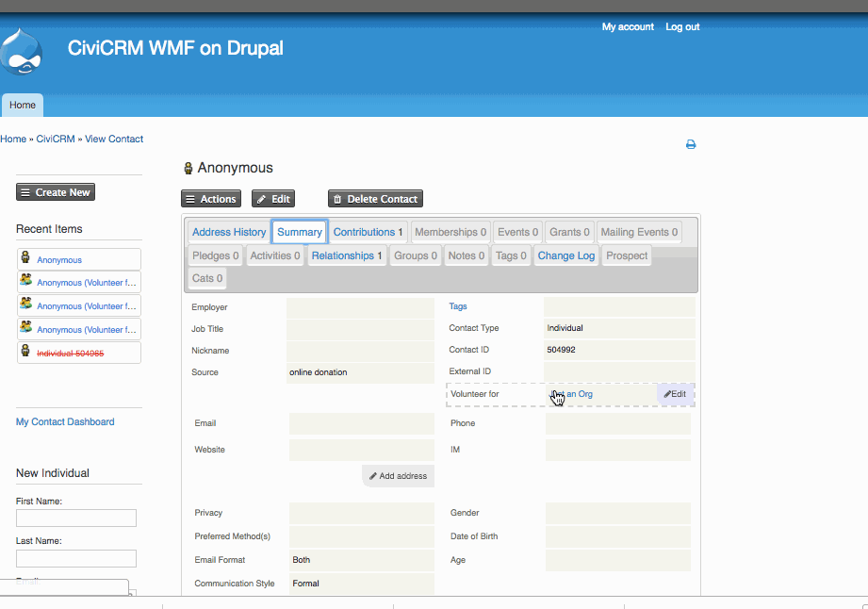Open the Actions dropdown menu
Viewport: 868px width, 609px height.
[x=211, y=199]
